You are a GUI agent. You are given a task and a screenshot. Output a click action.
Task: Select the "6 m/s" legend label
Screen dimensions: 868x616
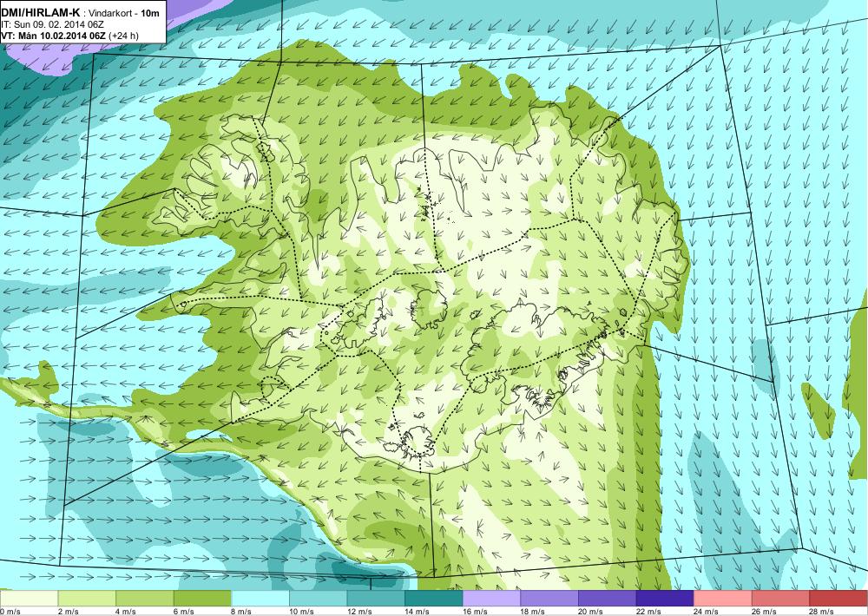(x=184, y=612)
